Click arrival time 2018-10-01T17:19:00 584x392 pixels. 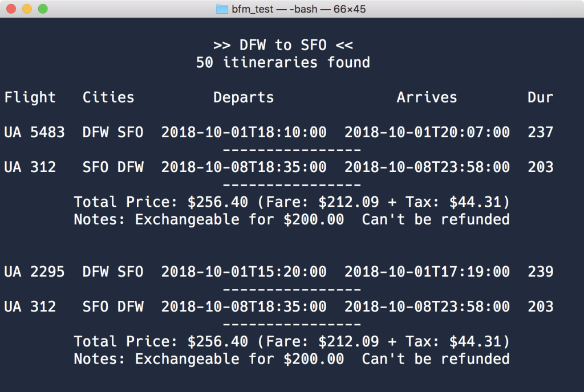[427, 272]
